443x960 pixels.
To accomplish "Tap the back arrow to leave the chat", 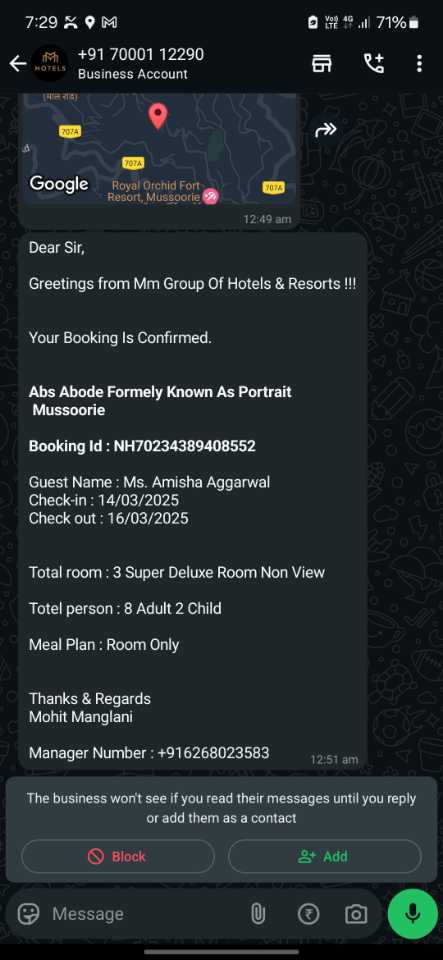I will pyautogui.click(x=17, y=64).
